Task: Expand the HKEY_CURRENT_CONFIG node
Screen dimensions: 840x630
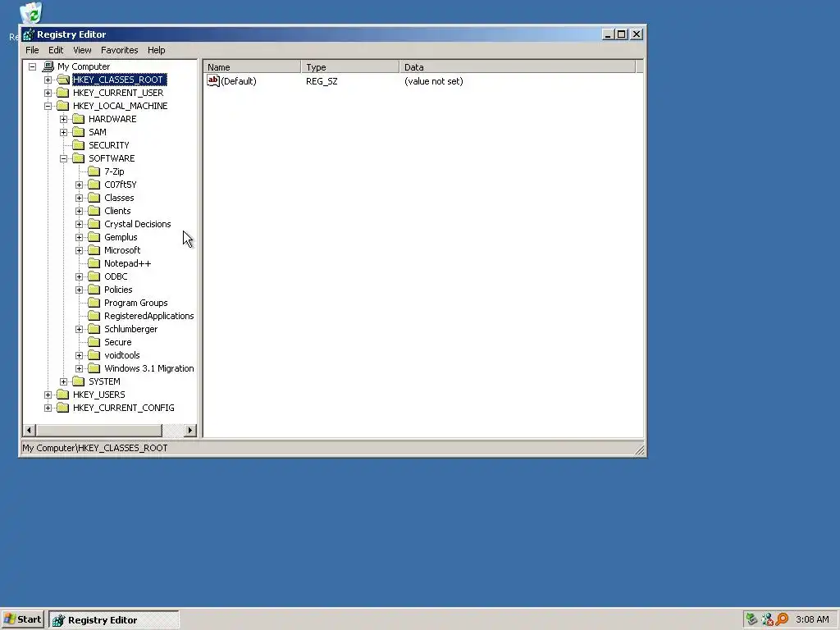Action: [x=48, y=408]
